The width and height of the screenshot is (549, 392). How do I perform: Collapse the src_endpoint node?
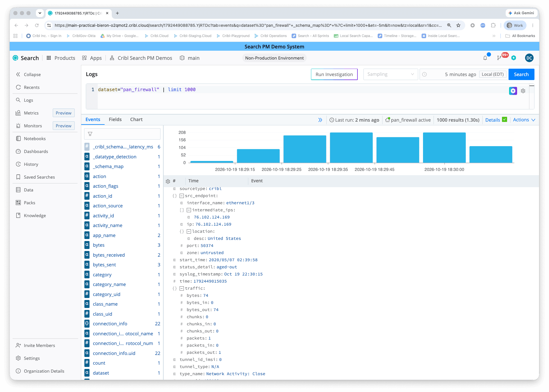[x=182, y=196]
